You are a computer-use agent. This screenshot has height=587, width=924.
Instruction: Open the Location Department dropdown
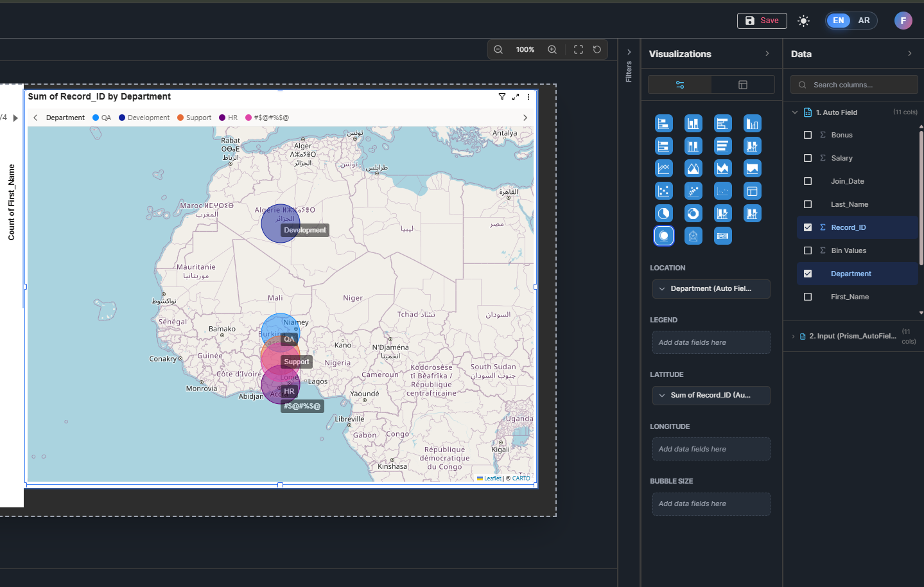[x=711, y=289]
